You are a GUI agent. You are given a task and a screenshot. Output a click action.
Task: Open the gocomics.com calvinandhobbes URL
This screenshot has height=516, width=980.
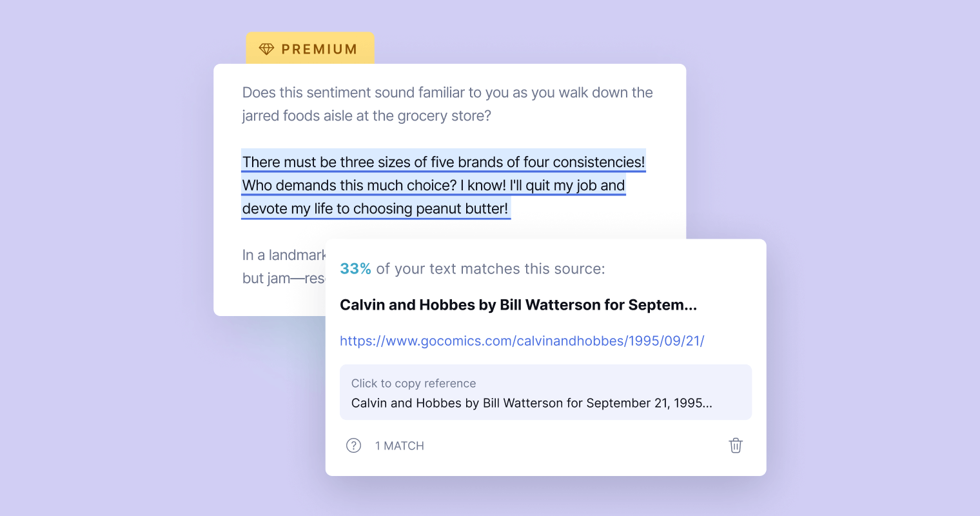point(522,341)
